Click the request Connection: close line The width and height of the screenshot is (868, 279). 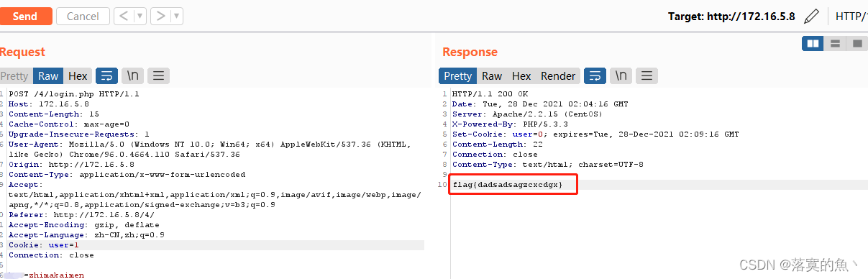(51, 255)
